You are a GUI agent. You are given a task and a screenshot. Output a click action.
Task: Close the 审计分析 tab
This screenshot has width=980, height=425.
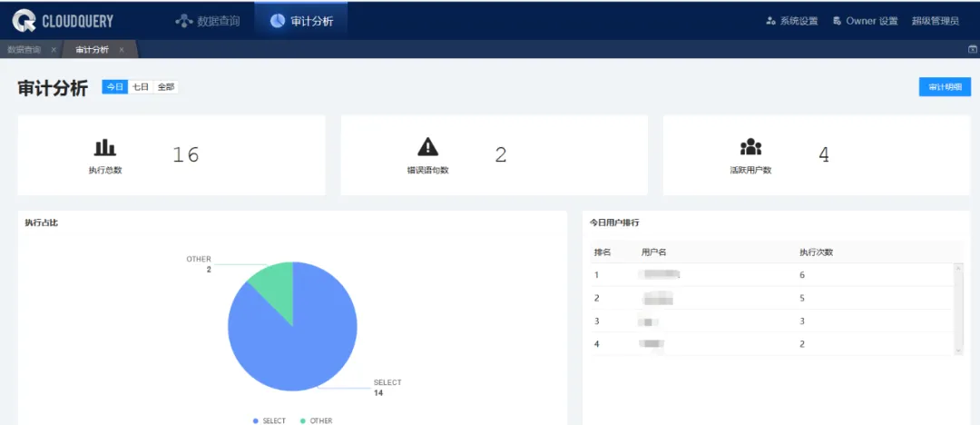121,50
